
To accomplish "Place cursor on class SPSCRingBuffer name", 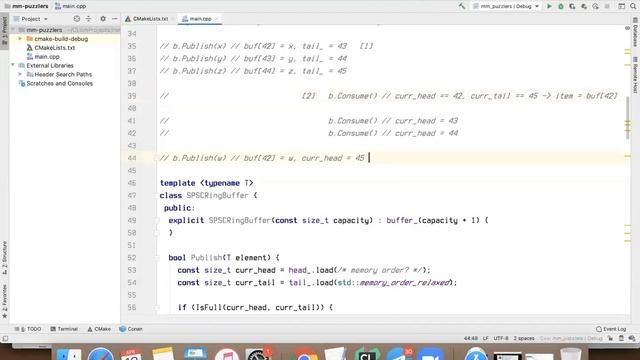I will point(217,196).
